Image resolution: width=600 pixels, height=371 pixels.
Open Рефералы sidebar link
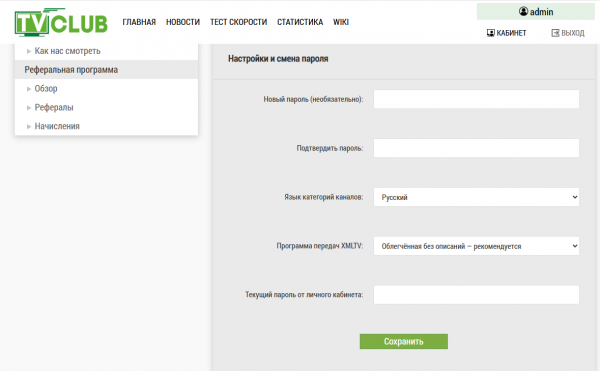54,107
